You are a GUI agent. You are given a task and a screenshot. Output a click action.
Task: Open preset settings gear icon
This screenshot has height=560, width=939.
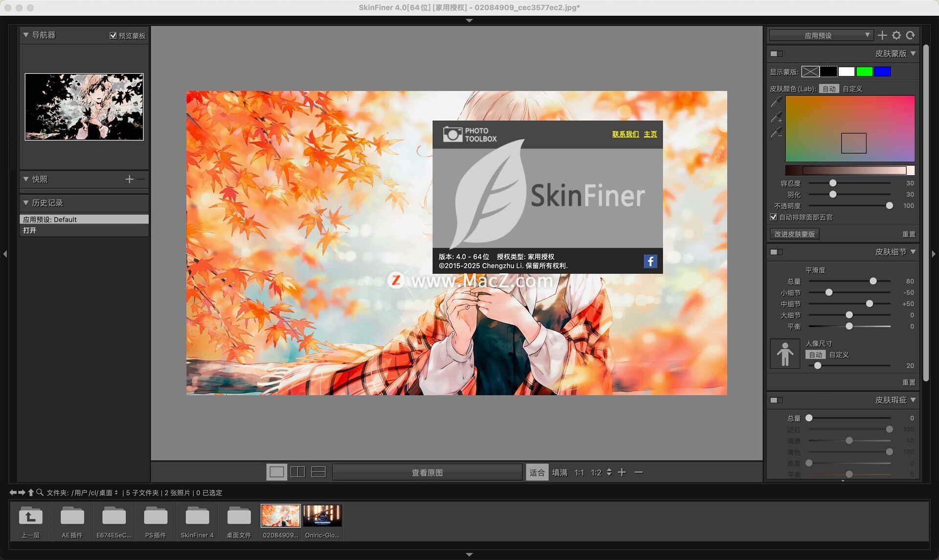[x=896, y=35]
